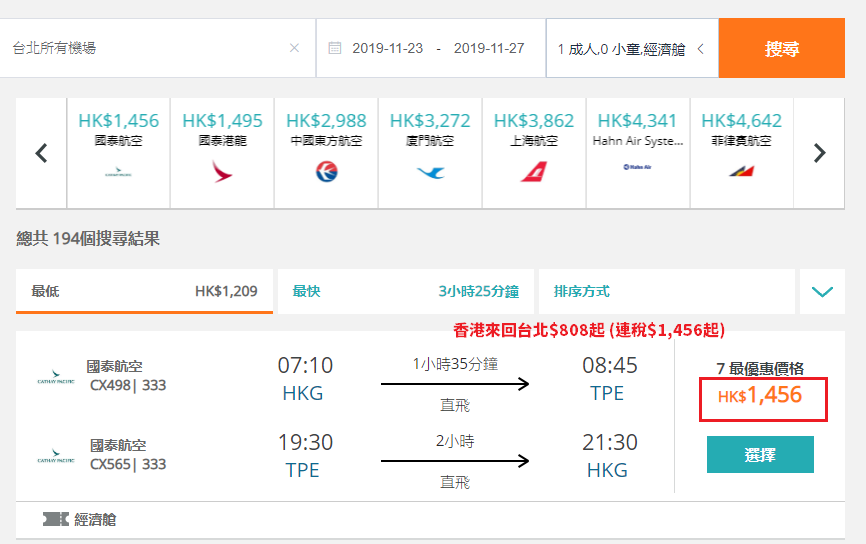Filter by 上海航空 red logo
This screenshot has height=544, width=866.
[534, 171]
